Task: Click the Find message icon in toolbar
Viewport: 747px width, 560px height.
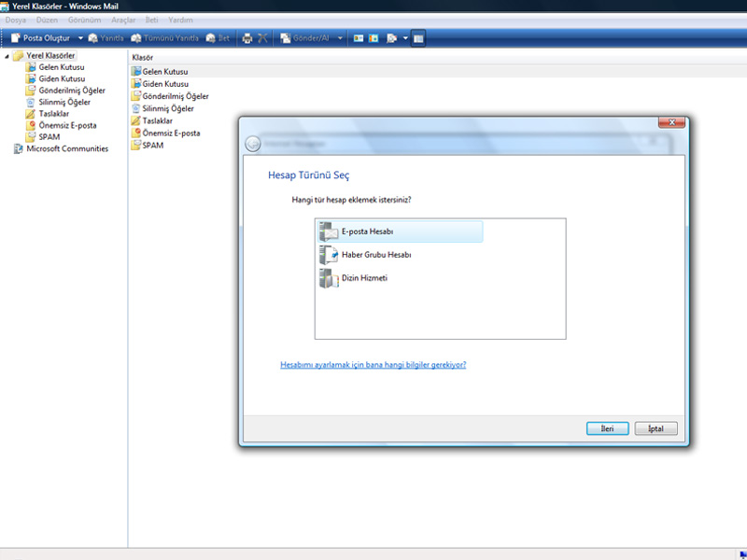Action: pos(391,38)
